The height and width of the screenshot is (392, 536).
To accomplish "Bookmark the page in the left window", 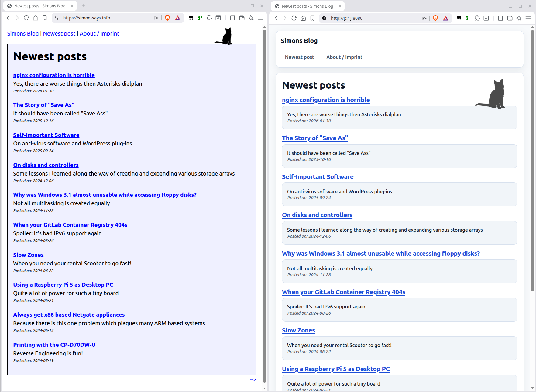I will (45, 18).
